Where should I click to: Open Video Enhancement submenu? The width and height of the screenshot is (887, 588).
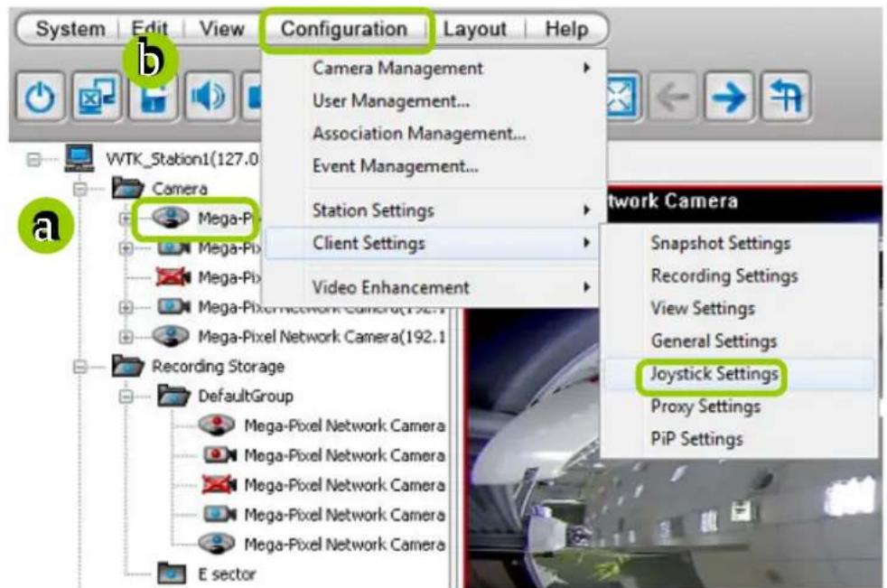point(435,287)
